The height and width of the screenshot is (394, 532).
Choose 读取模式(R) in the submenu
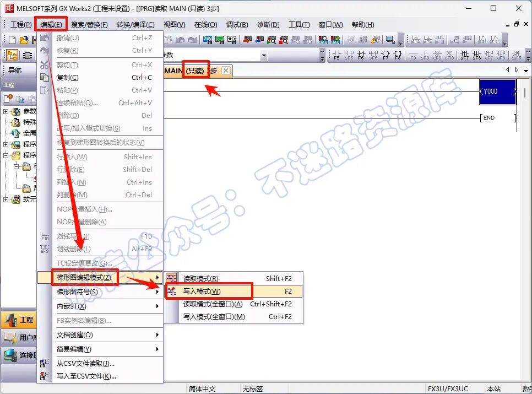pos(234,278)
